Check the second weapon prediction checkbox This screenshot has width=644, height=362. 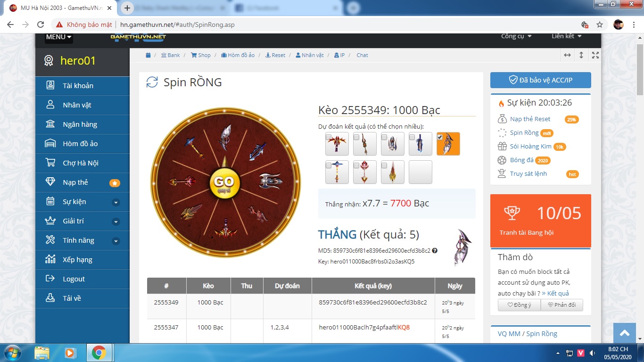pos(356,137)
